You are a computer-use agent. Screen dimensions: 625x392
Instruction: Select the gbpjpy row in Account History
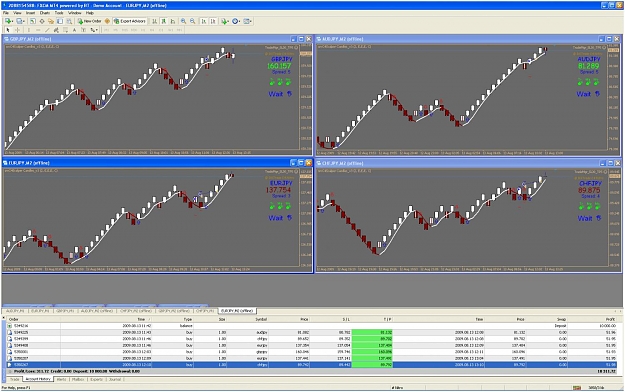click(x=312, y=352)
